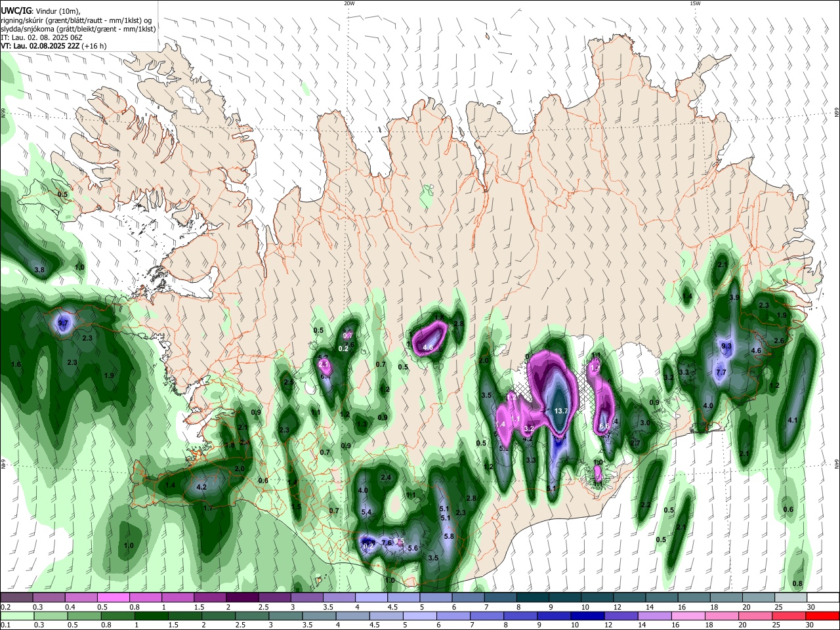Click the 4.1 value off the southeast coast
This screenshot has width=840, height=630.
[792, 420]
